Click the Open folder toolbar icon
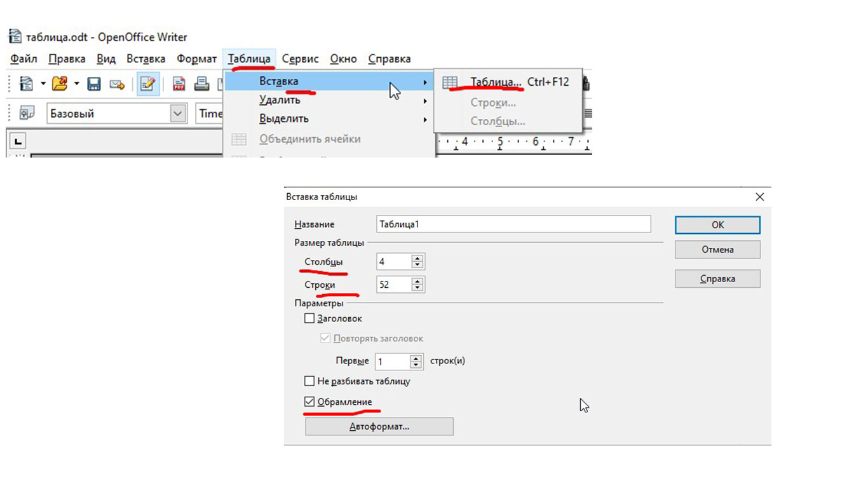The image size is (868, 488). pos(60,84)
